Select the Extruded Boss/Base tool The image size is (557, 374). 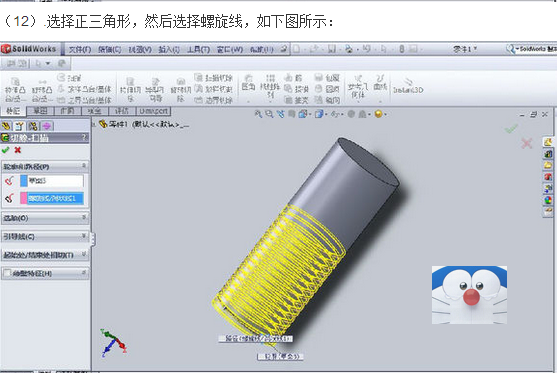[x=15, y=89]
